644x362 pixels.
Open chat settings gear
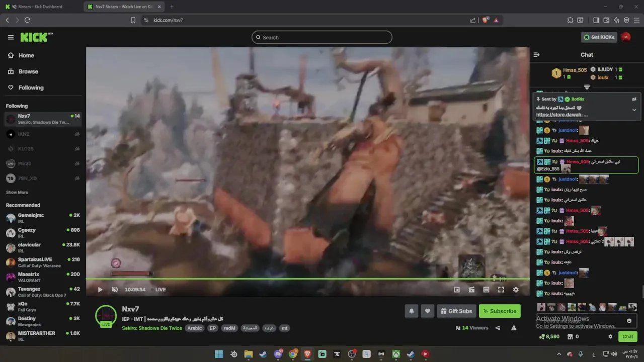click(x=610, y=337)
